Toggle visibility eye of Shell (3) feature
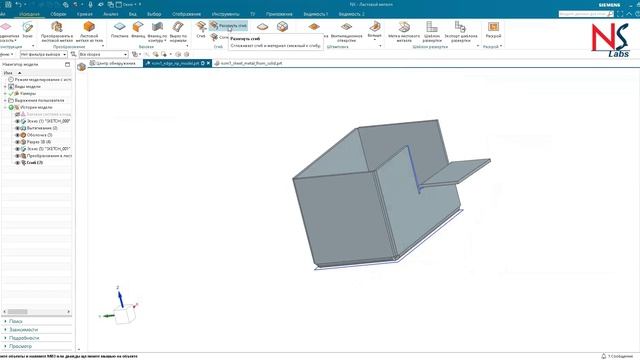The width and height of the screenshot is (640, 360). tap(17, 135)
